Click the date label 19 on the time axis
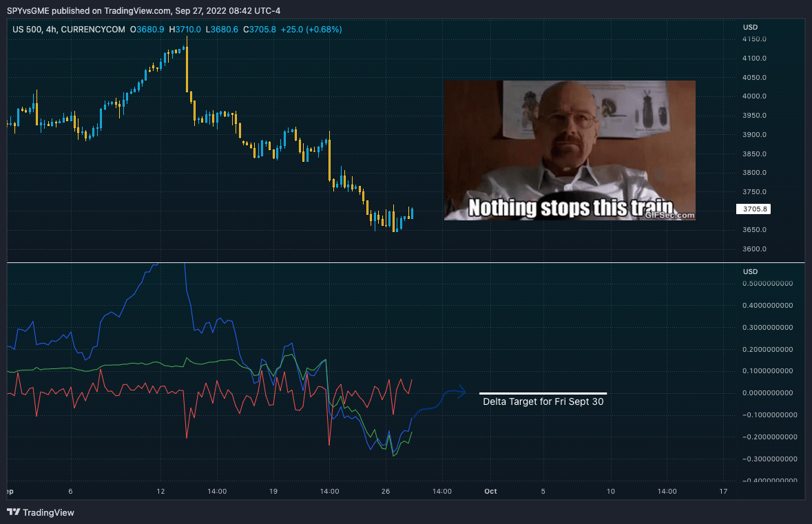This screenshot has height=524, width=812. click(273, 491)
